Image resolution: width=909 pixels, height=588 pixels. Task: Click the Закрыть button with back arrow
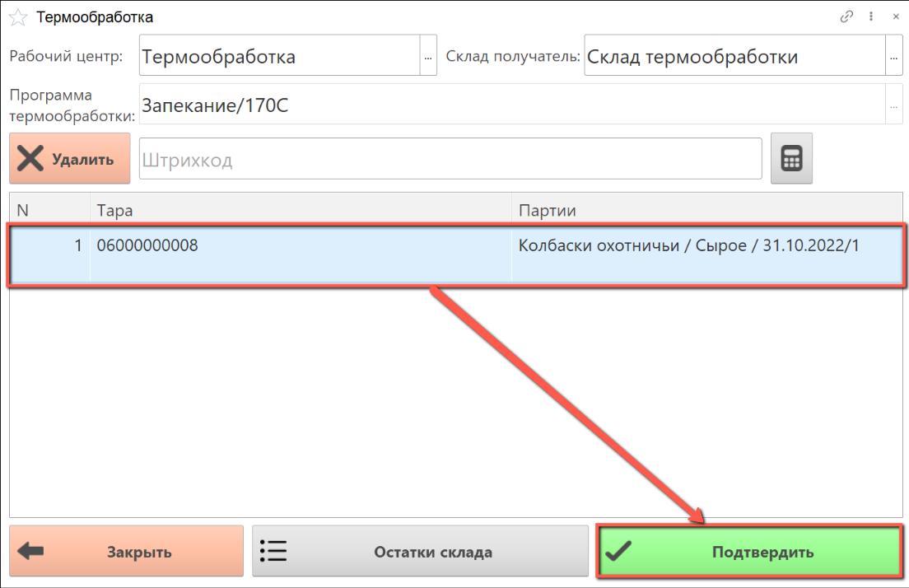coord(126,552)
